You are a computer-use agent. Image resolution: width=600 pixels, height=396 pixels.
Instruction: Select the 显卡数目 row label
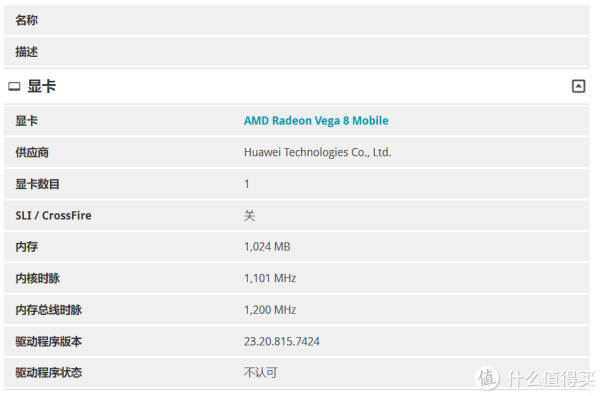[x=38, y=184]
